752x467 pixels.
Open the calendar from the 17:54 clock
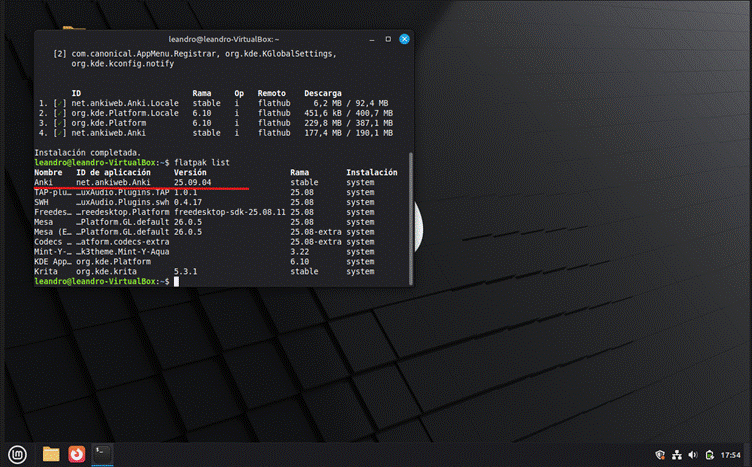pyautogui.click(x=730, y=455)
